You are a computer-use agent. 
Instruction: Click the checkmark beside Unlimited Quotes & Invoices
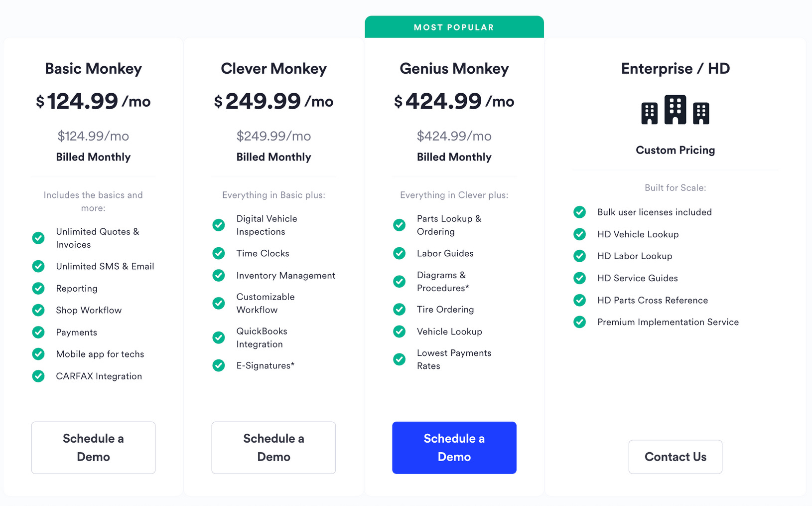(x=38, y=238)
